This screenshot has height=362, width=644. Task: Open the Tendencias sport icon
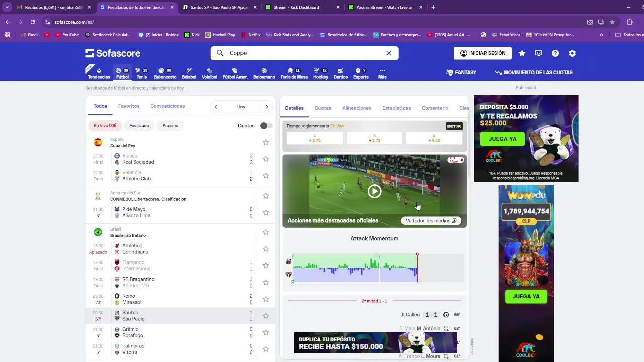[x=99, y=73]
